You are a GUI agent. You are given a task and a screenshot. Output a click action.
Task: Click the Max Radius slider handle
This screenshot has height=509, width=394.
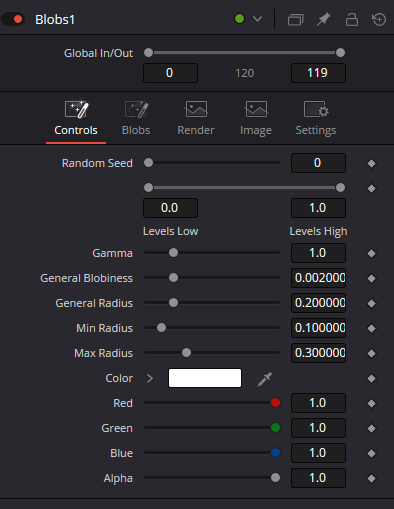tap(186, 353)
